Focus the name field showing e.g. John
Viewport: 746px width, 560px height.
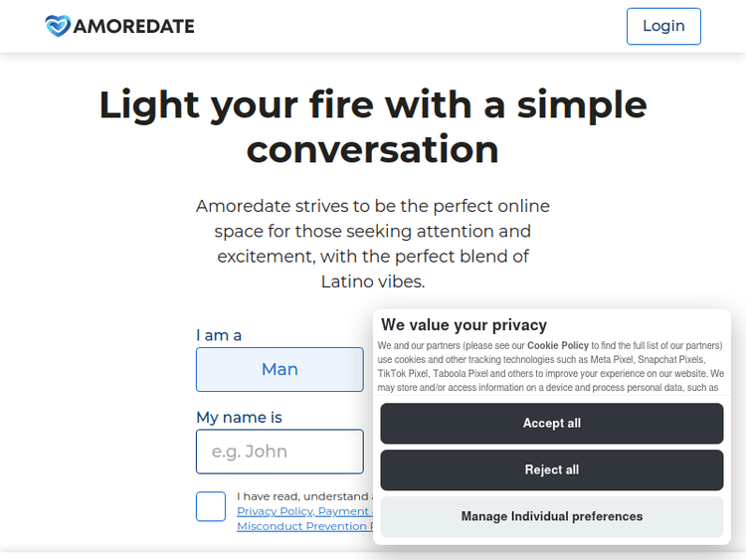coord(280,452)
